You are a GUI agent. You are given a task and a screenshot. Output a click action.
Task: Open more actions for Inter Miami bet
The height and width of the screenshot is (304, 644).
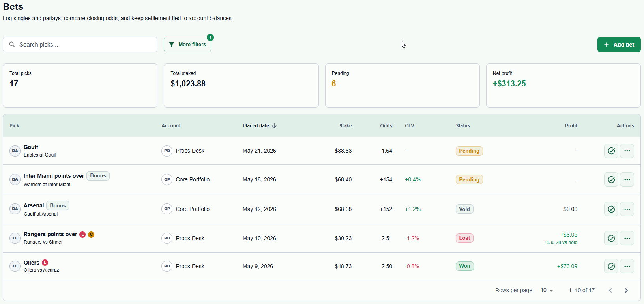(x=627, y=179)
